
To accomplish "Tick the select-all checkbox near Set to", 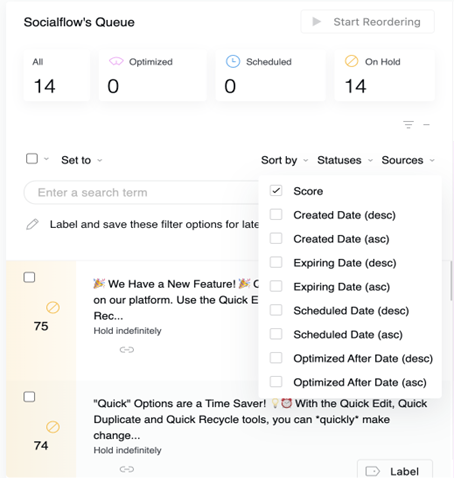I will point(32,159).
